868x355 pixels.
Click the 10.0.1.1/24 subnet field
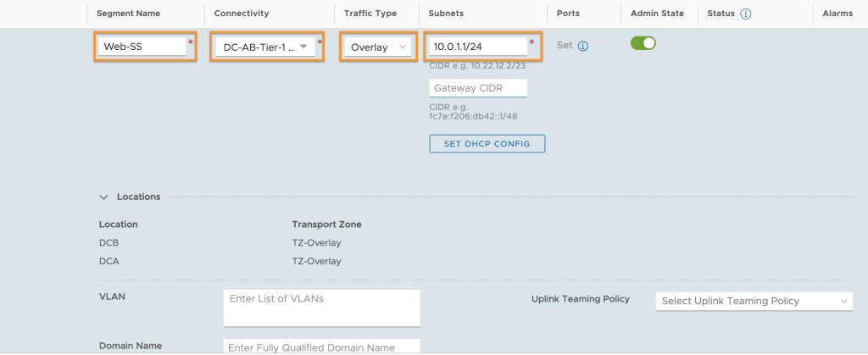(478, 47)
